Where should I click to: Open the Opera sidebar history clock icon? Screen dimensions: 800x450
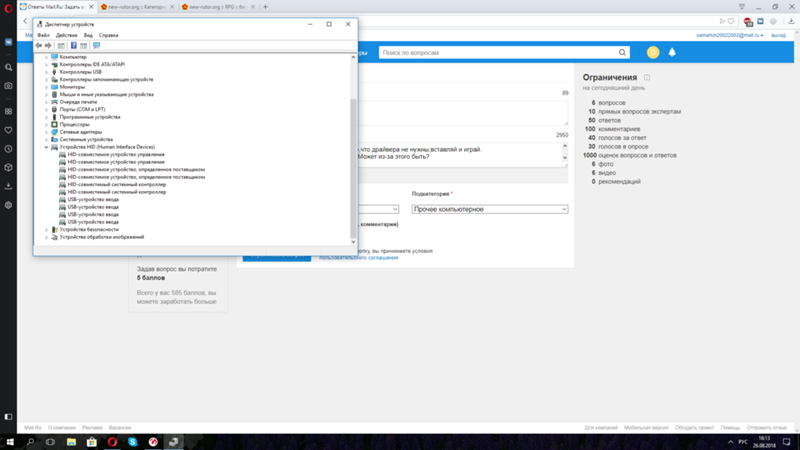click(8, 149)
